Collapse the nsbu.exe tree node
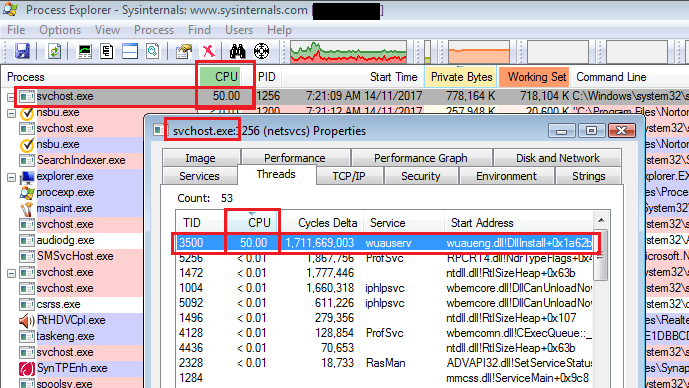This screenshot has height=388, width=689. point(11,114)
